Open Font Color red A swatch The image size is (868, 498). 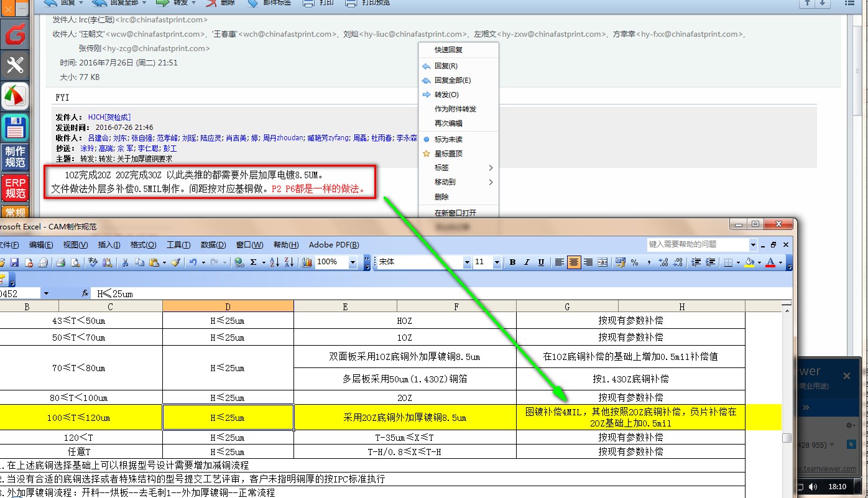pos(770,262)
